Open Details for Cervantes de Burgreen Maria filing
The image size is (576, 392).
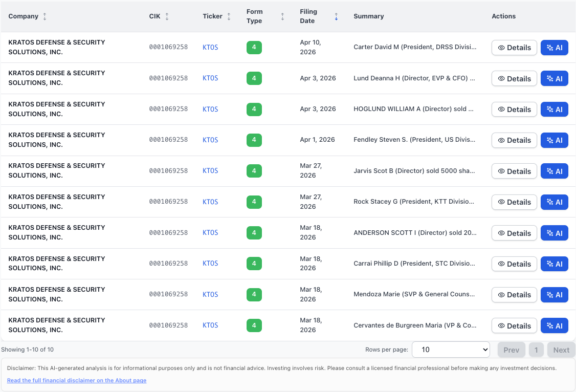[x=514, y=325]
